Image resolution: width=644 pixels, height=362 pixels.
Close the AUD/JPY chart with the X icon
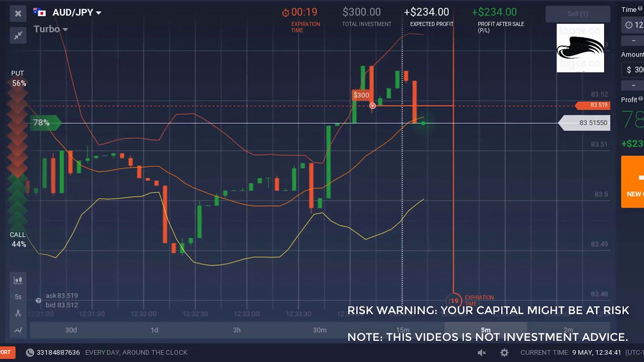18,14
